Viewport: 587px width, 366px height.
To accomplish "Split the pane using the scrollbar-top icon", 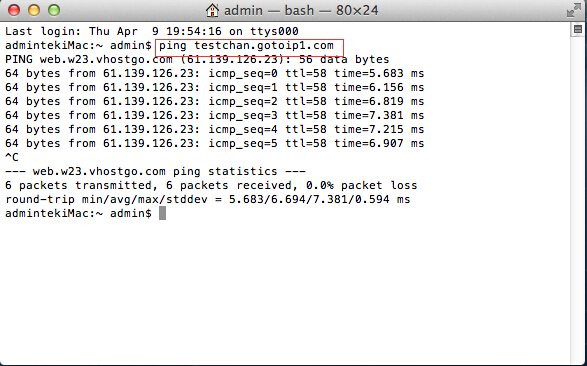I will pyautogui.click(x=578, y=29).
